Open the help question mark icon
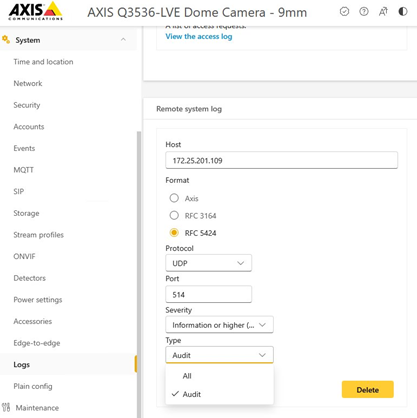417x418 pixels. pos(364,12)
